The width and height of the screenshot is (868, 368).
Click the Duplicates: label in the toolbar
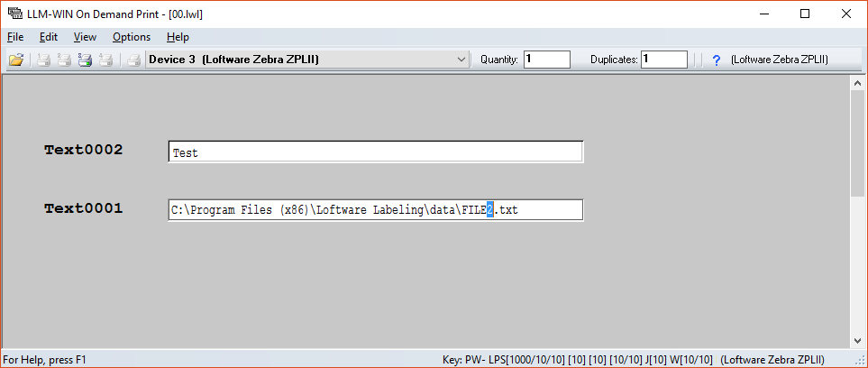tap(615, 60)
